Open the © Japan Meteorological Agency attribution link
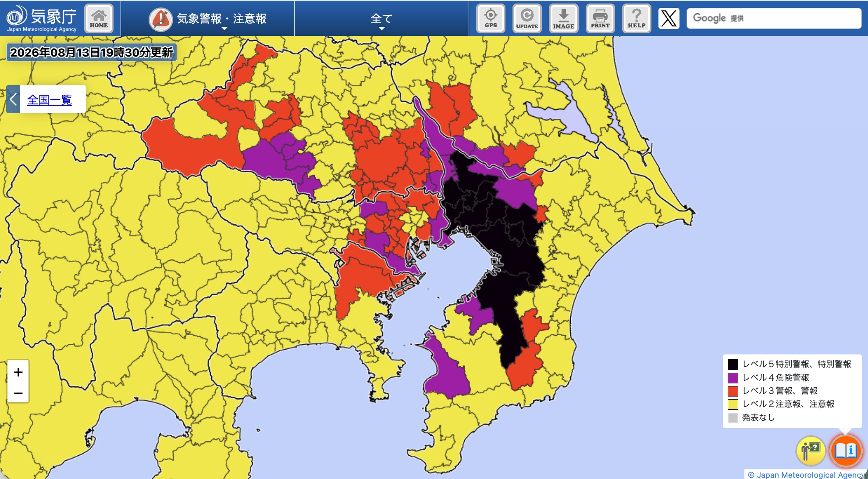Screen dimensions: 868x479 tap(806, 475)
